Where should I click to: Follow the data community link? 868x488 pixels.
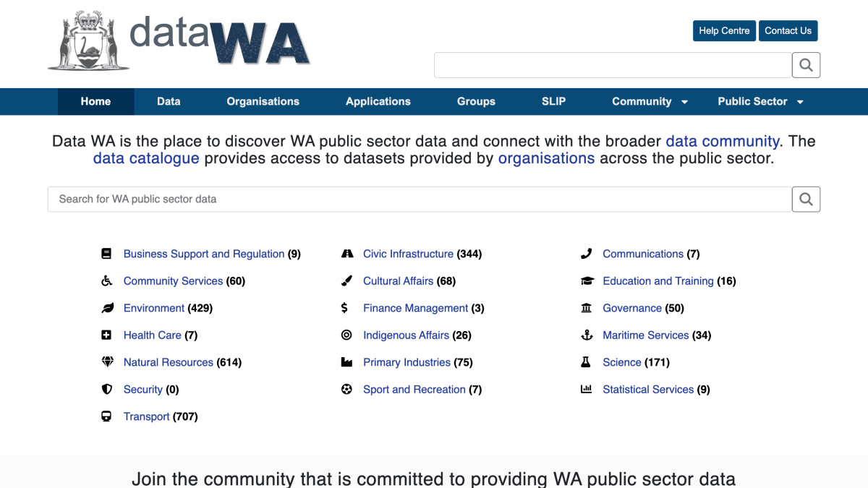click(722, 141)
